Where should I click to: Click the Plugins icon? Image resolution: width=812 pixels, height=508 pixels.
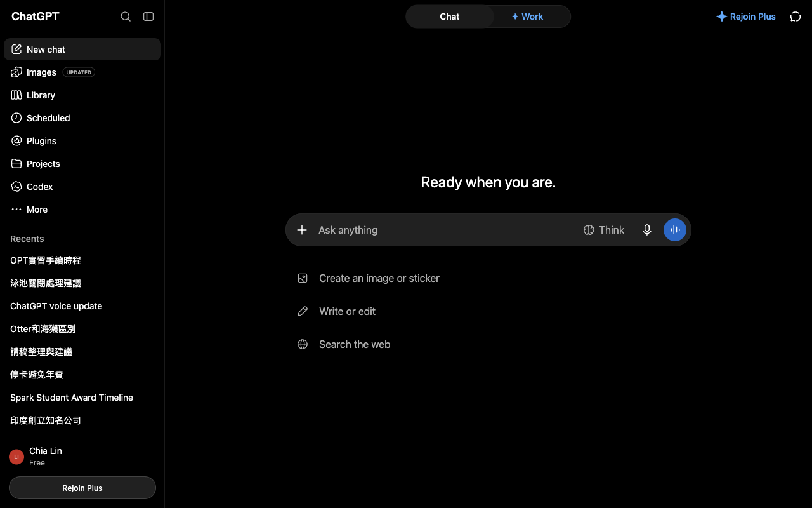point(16,141)
